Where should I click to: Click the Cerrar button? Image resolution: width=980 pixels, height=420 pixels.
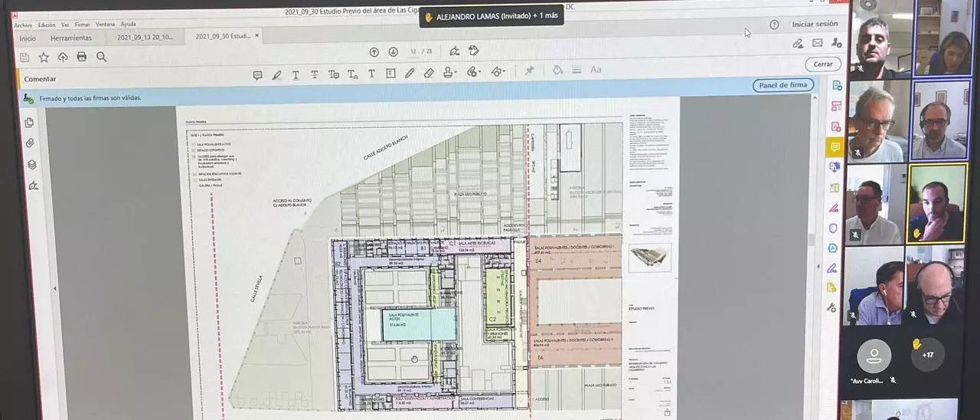822,64
